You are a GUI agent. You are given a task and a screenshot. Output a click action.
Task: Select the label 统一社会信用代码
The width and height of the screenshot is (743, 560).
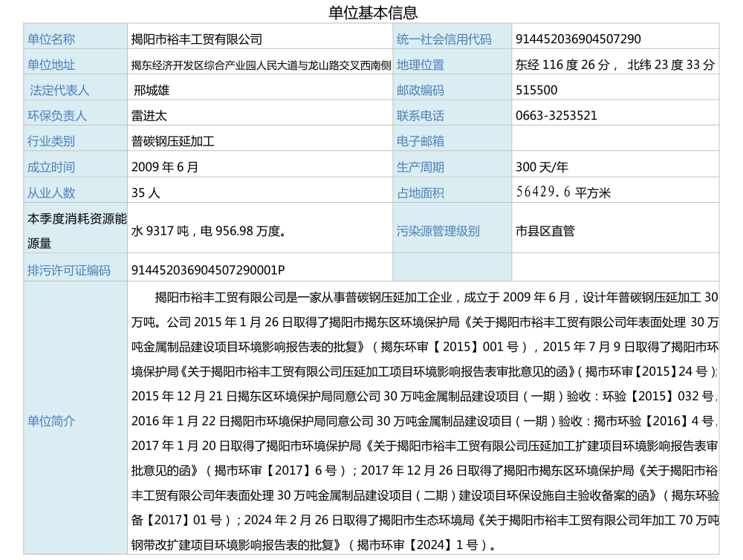(444, 39)
